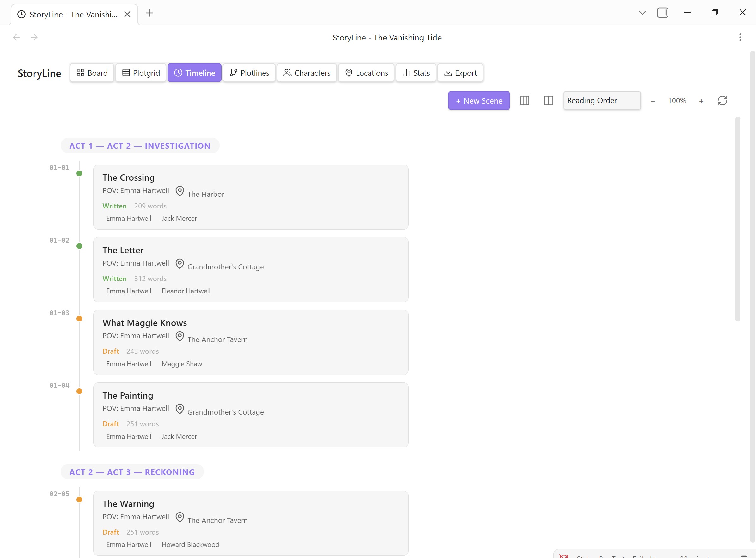This screenshot has width=756, height=558.
Task: Switch to the Plotgrid tab
Action: pyautogui.click(x=141, y=73)
